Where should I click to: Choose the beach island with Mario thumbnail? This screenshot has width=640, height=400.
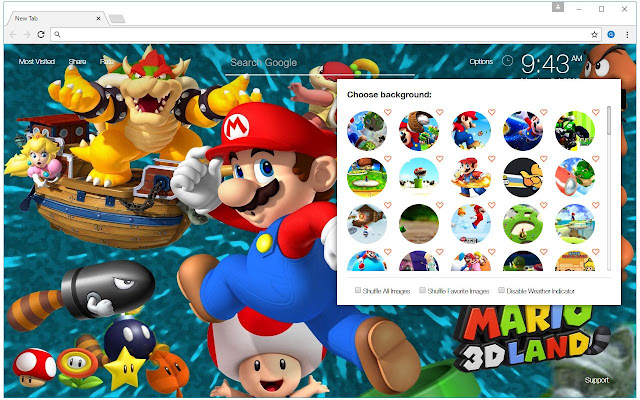575,224
